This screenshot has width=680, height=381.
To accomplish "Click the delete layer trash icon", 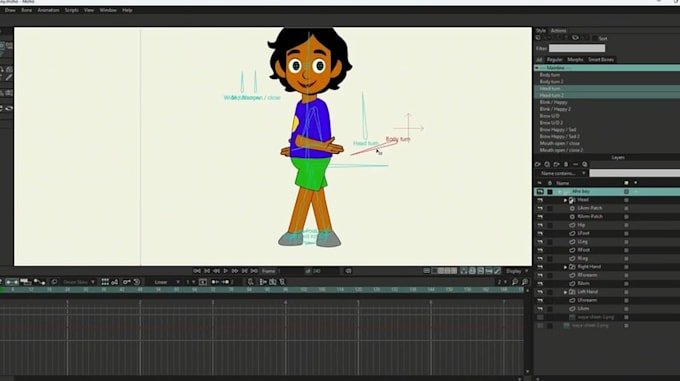I will 566,164.
